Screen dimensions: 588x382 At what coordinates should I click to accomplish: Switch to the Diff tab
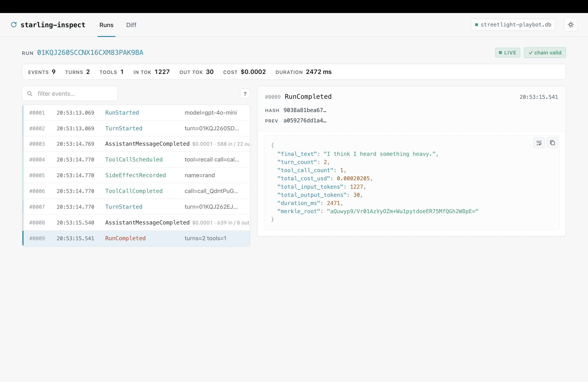point(131,25)
